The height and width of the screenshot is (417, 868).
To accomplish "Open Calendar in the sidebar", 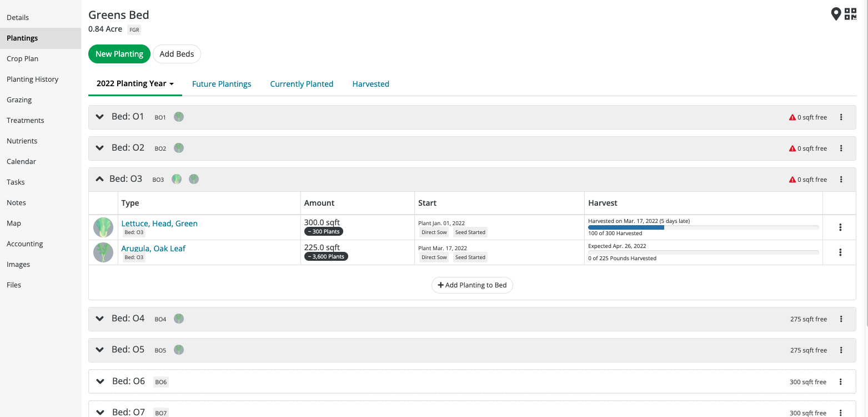I will [41, 161].
